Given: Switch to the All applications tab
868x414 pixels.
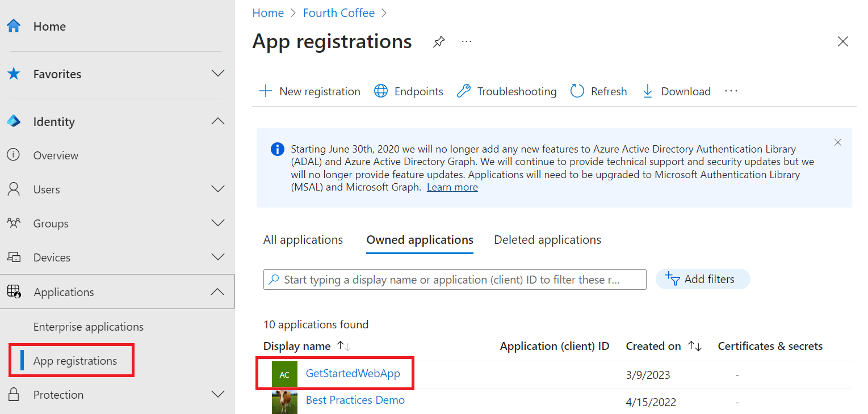Looking at the screenshot, I should [303, 239].
